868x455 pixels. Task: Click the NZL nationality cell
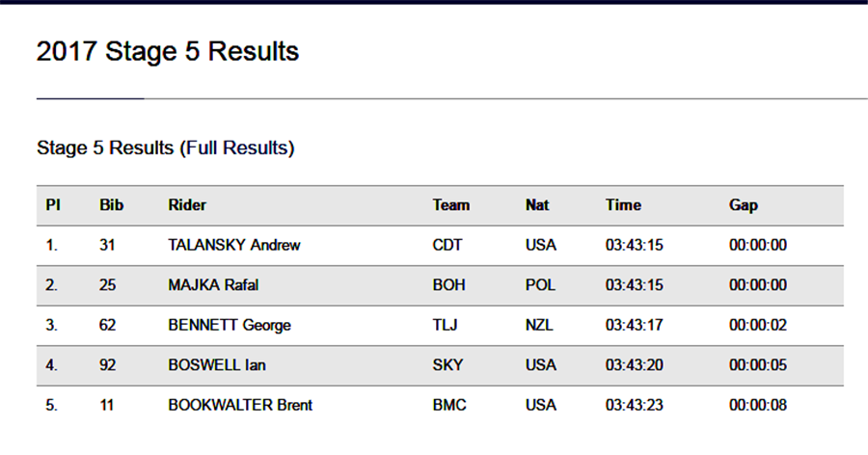point(539,325)
